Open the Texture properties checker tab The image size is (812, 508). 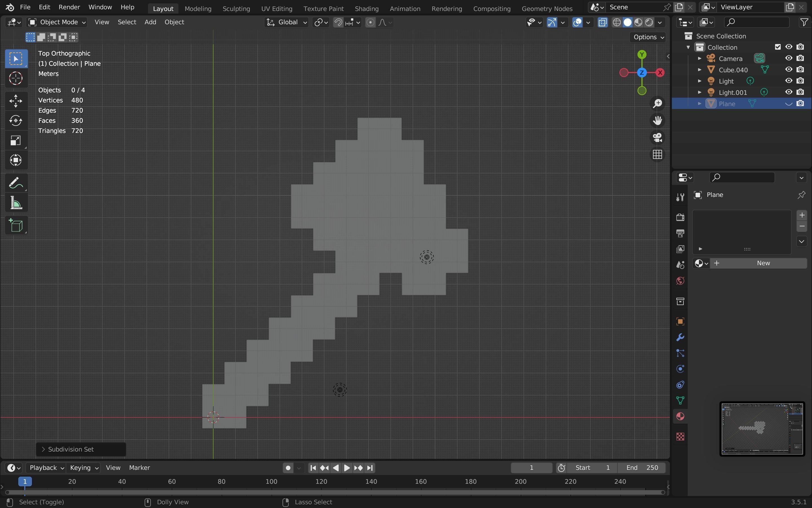(x=680, y=436)
